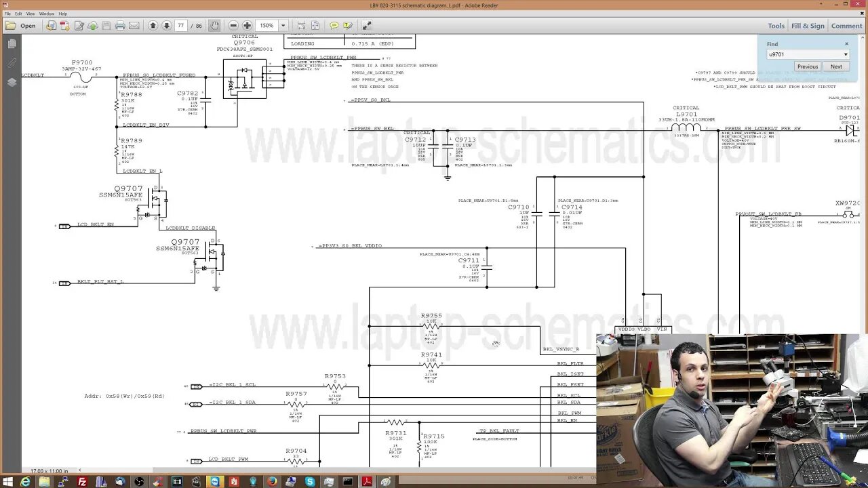Click the create PDF online icon
The image size is (868, 488).
[x=65, y=26]
